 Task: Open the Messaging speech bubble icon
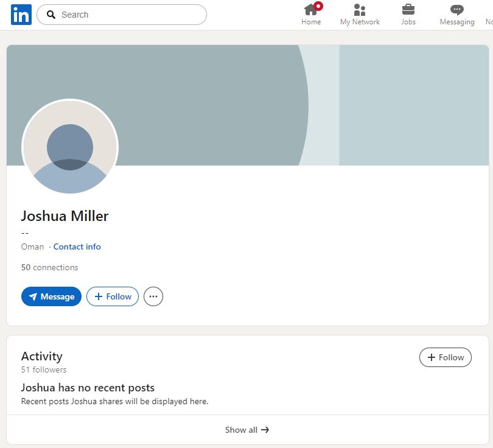pos(456,10)
